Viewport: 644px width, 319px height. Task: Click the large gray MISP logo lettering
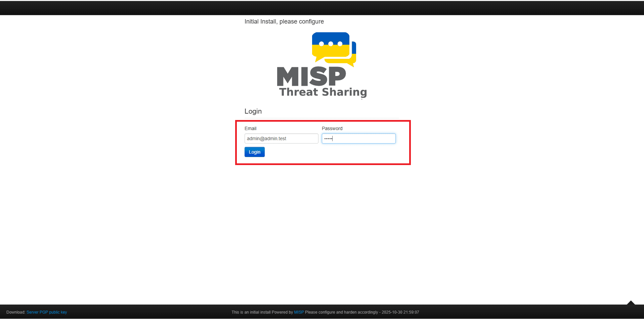point(311,76)
